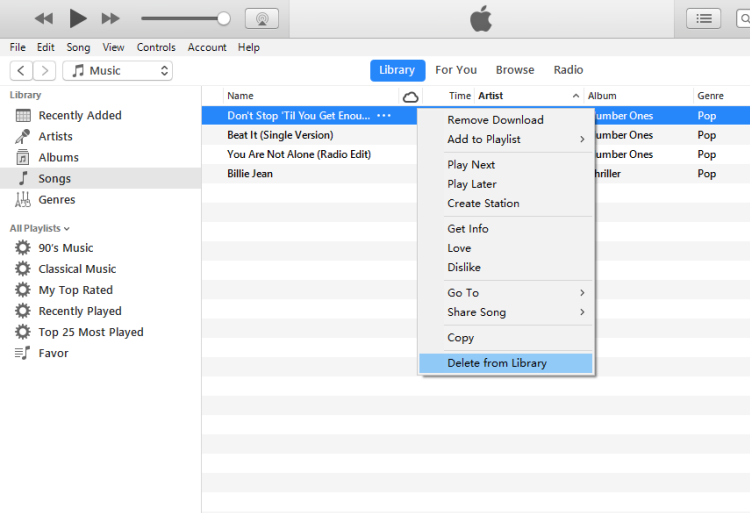Open the Song menu
750x513 pixels.
(78, 47)
